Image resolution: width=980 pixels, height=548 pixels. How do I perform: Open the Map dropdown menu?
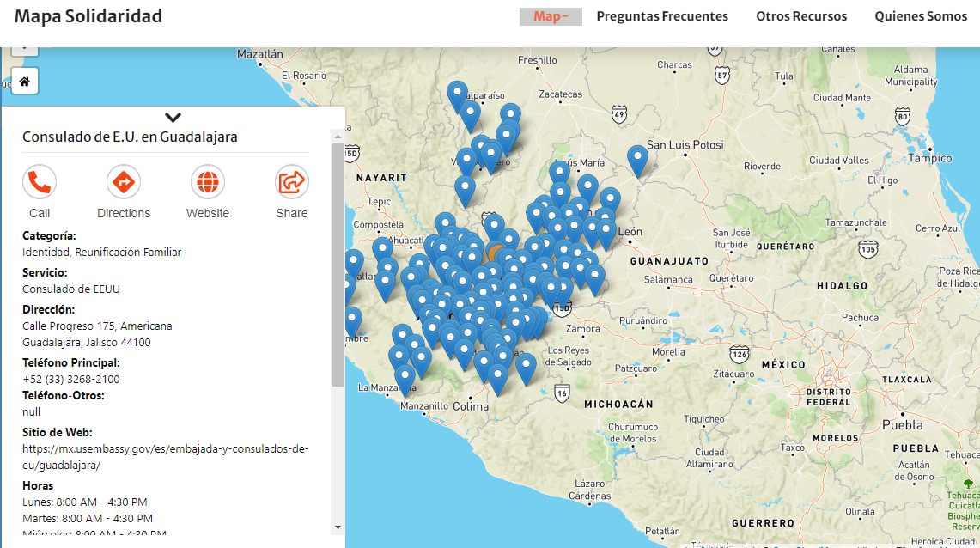[x=551, y=16]
